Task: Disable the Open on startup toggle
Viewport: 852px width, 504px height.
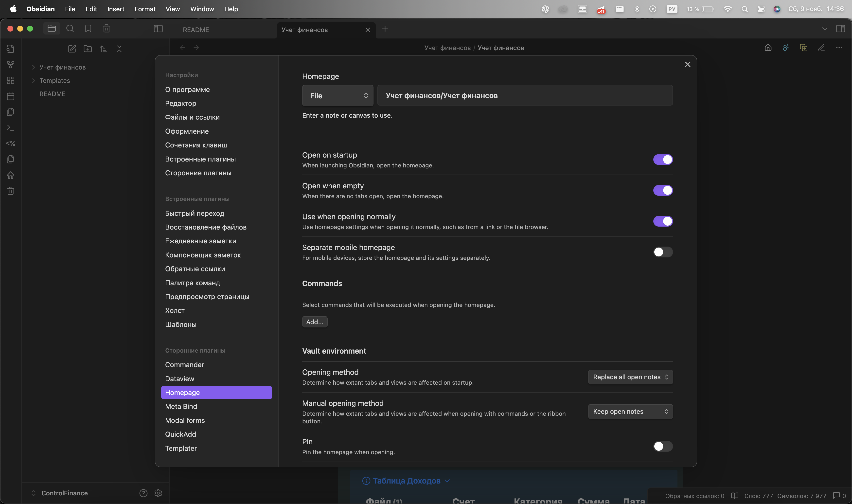Action: coord(662,160)
